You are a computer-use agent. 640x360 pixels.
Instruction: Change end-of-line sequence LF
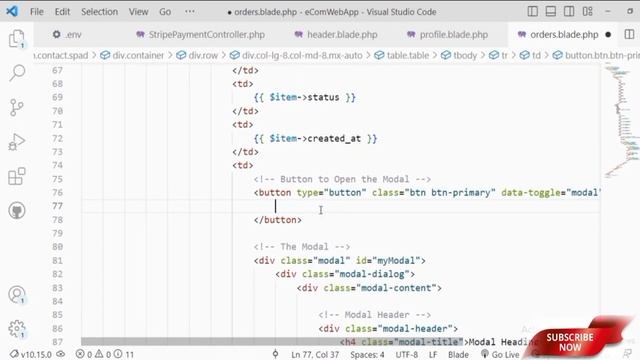[433, 355]
